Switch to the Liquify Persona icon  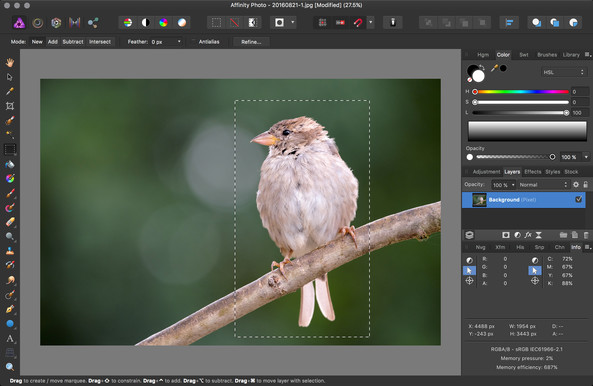37,23
